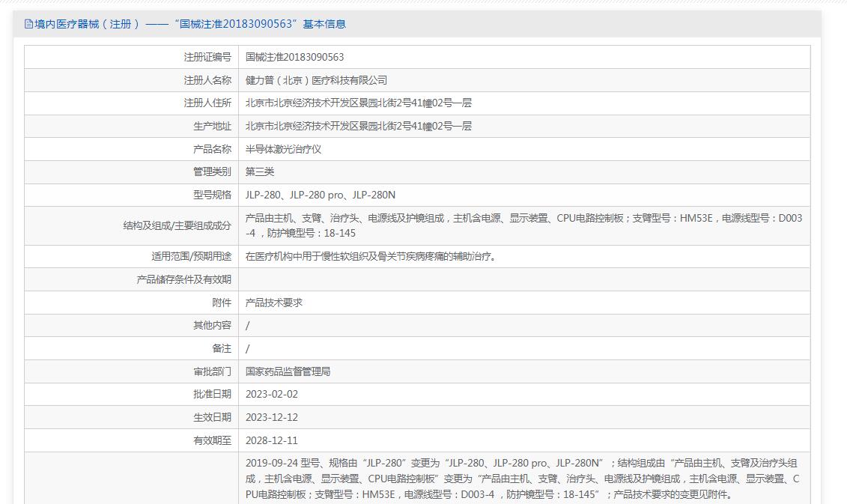Select the approval date "2023-02-02"
The height and width of the screenshot is (504, 847).
pyautogui.click(x=272, y=395)
